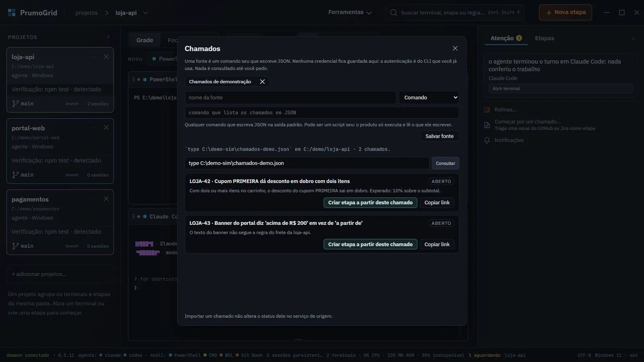Click the Notificações bell icon
644x362 pixels.
(487, 140)
